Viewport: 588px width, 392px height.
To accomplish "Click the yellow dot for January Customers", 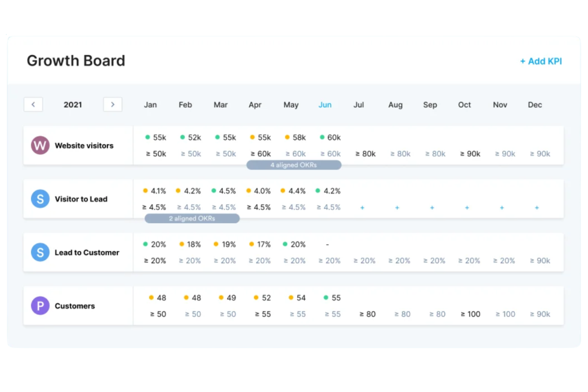I will pyautogui.click(x=151, y=297).
